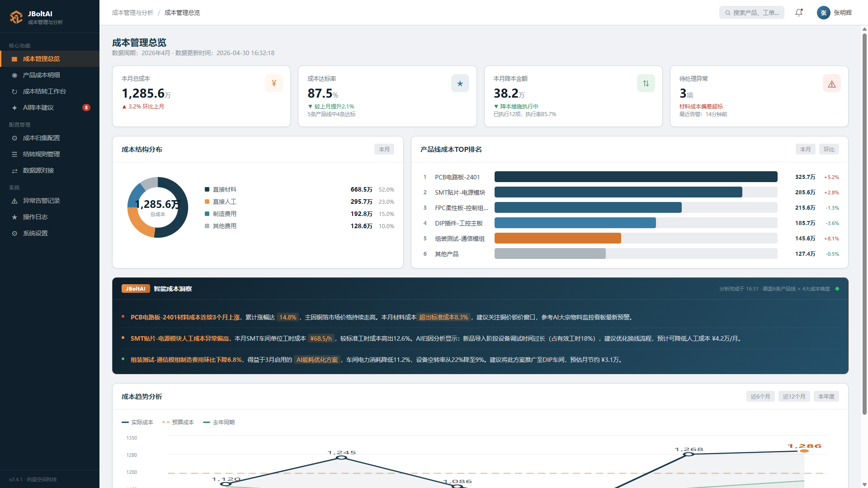Click the 制造费用 legend swatch
Image resolution: width=868 pixels, height=488 pixels.
[x=207, y=214]
